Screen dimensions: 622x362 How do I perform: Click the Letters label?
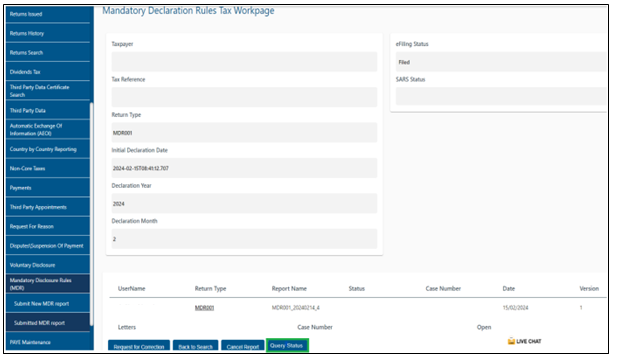pyautogui.click(x=127, y=327)
